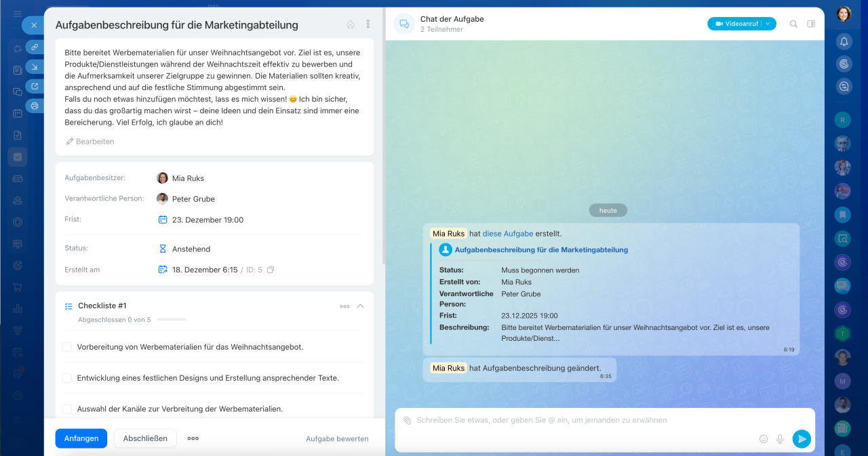Check 'Entwicklung eines festlichen Designs' item
The height and width of the screenshot is (456, 868).
(67, 378)
